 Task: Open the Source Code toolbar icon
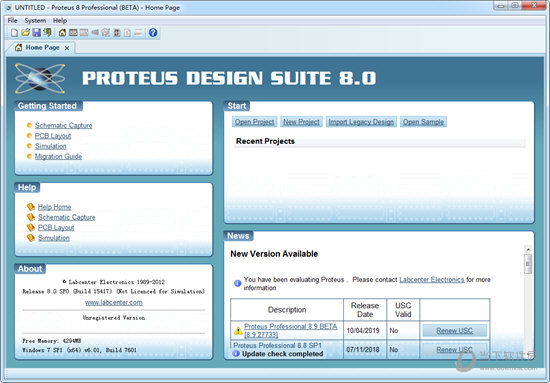click(x=138, y=33)
